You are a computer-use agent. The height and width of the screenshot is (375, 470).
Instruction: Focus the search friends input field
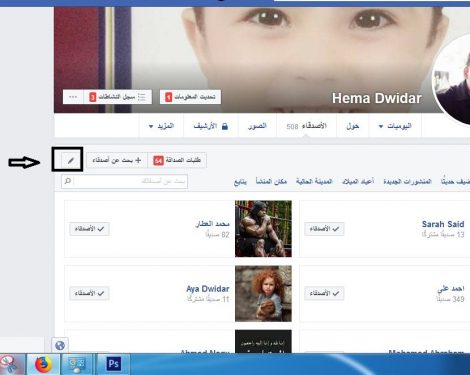click(x=124, y=181)
